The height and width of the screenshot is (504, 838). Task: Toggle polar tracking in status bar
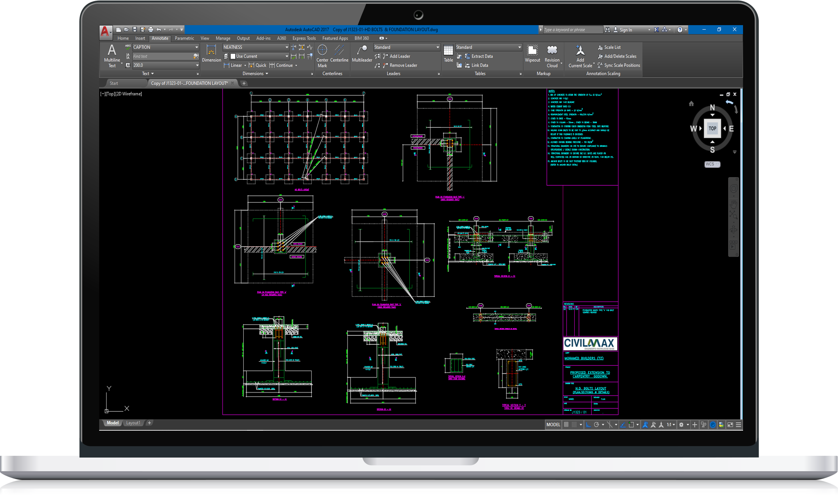(x=596, y=425)
